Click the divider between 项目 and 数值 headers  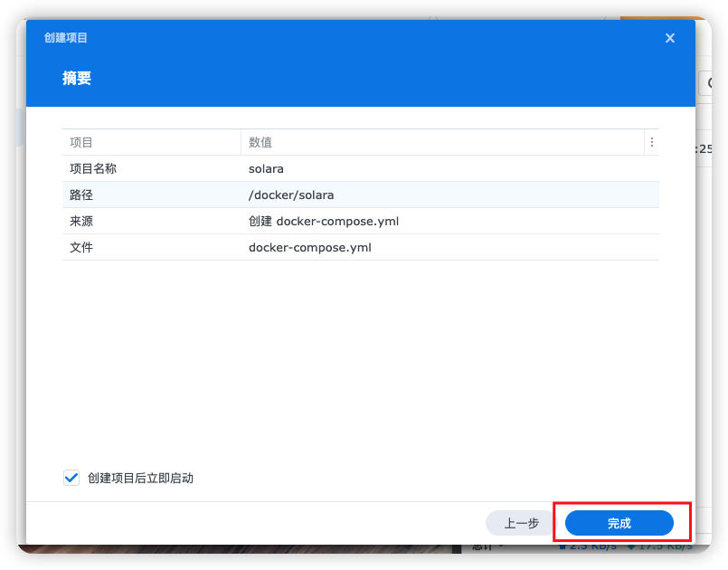click(x=241, y=142)
